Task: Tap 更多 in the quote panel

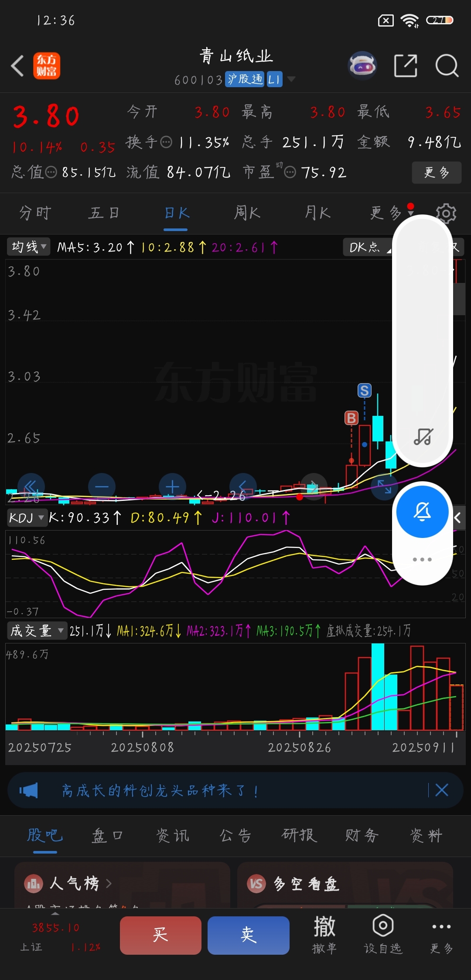Action: coord(437,173)
